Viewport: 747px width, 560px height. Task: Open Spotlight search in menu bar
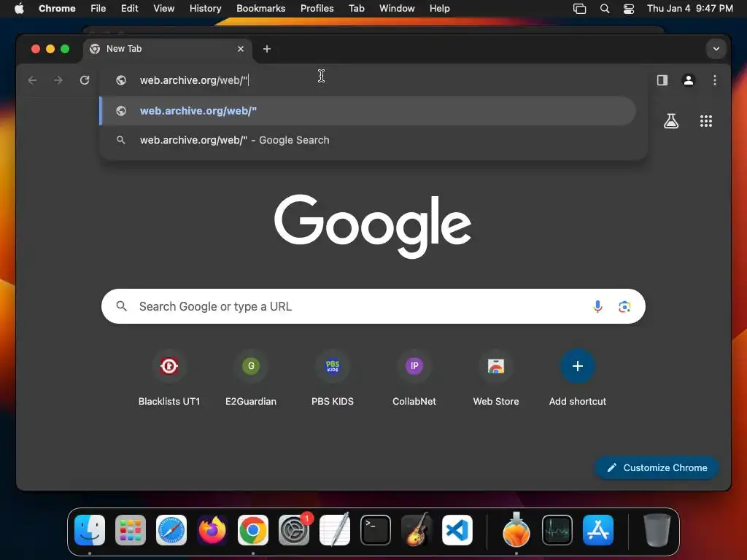point(605,9)
